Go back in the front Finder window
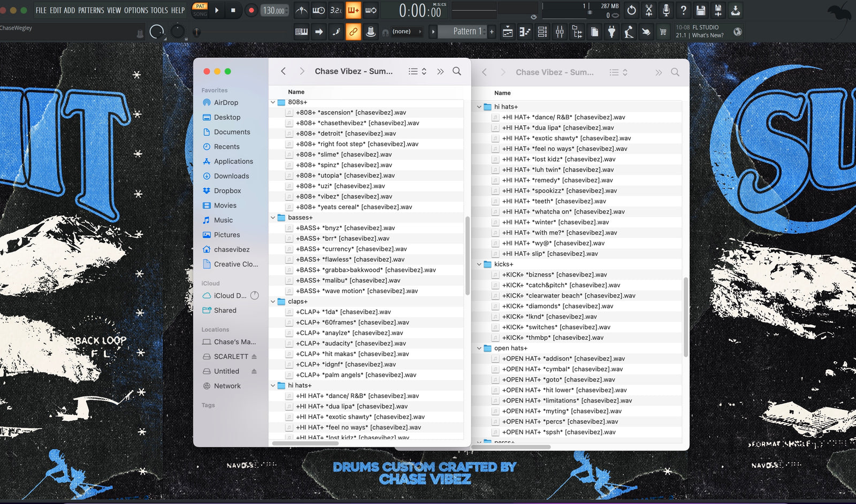 pyautogui.click(x=284, y=71)
